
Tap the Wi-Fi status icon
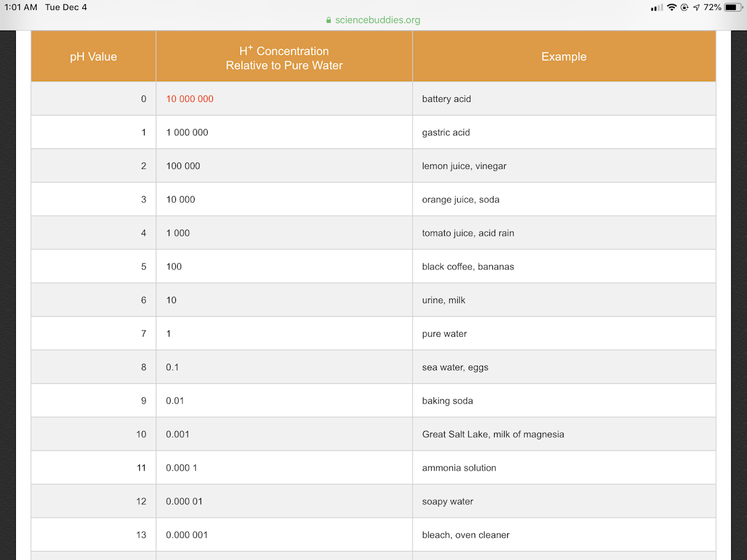click(671, 8)
